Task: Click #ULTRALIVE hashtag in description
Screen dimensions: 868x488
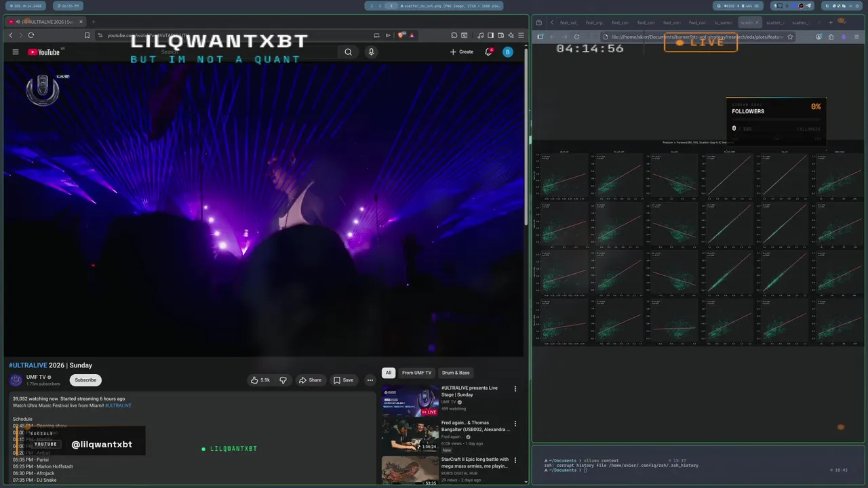Action: (x=118, y=405)
